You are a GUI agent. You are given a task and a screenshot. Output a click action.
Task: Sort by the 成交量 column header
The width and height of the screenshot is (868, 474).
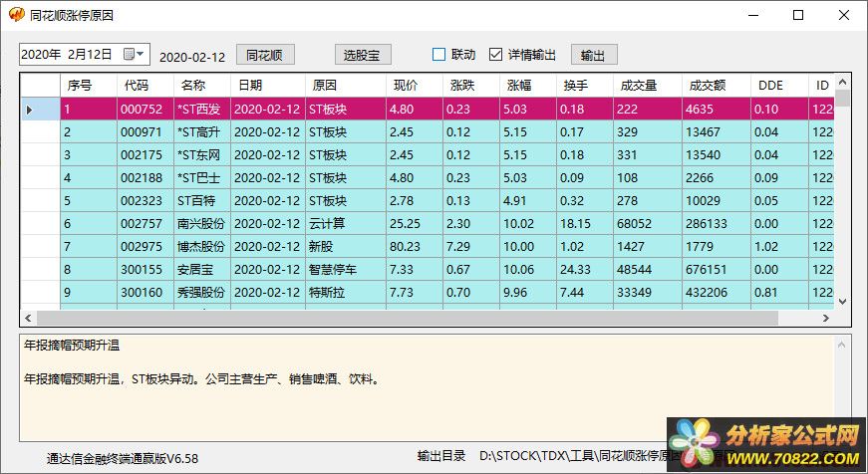tap(648, 86)
